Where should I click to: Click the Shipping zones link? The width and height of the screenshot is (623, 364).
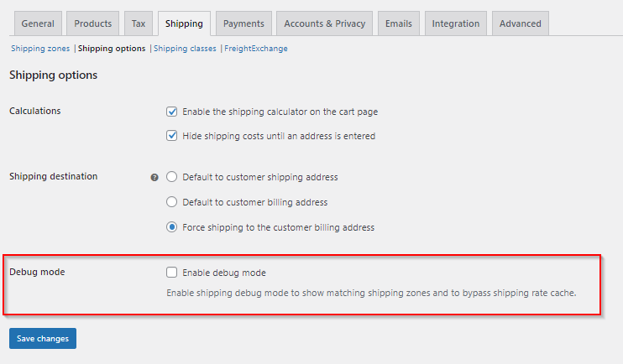[40, 49]
